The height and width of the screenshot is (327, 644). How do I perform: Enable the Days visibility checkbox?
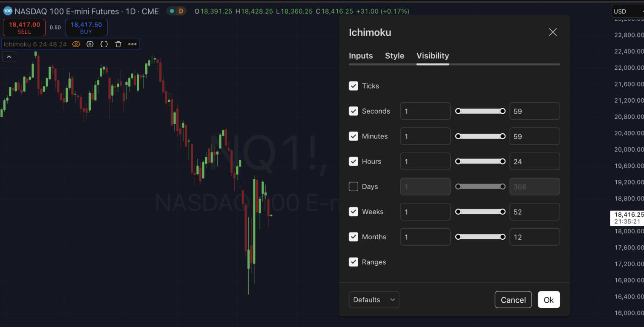(354, 186)
